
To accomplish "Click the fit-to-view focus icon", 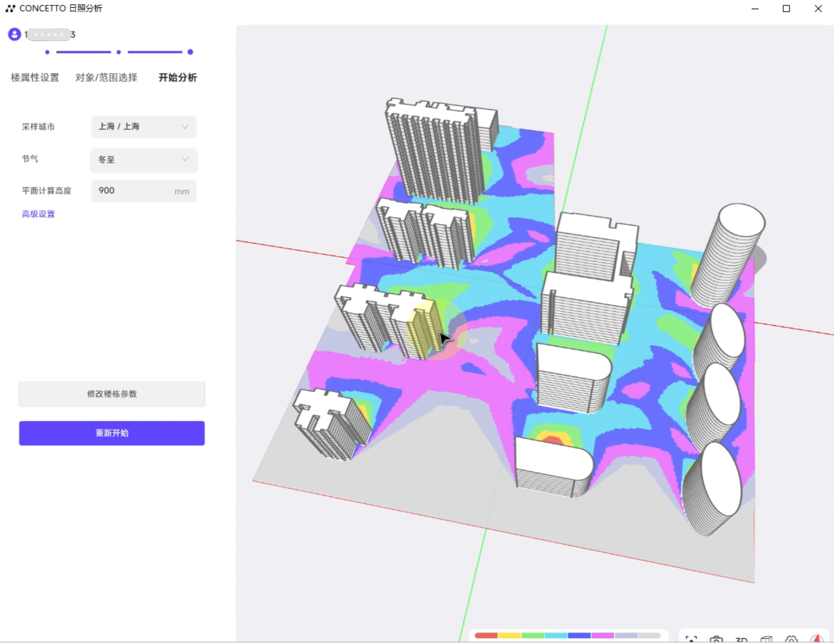I will click(x=691, y=639).
